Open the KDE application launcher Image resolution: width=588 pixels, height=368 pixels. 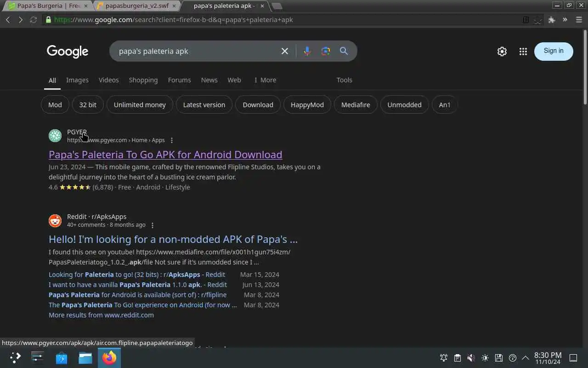point(15,358)
